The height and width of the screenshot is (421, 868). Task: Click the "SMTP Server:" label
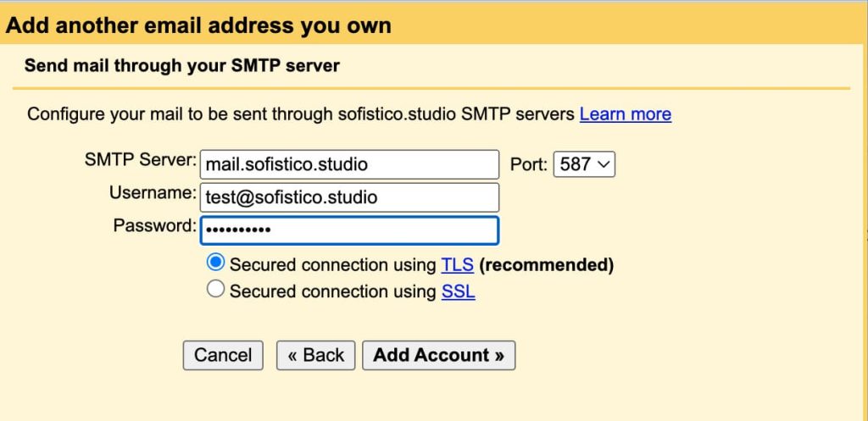pyautogui.click(x=141, y=160)
